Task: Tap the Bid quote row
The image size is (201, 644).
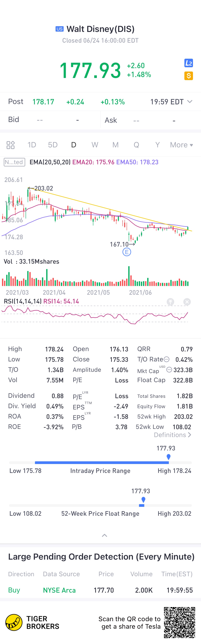Action: point(50,120)
